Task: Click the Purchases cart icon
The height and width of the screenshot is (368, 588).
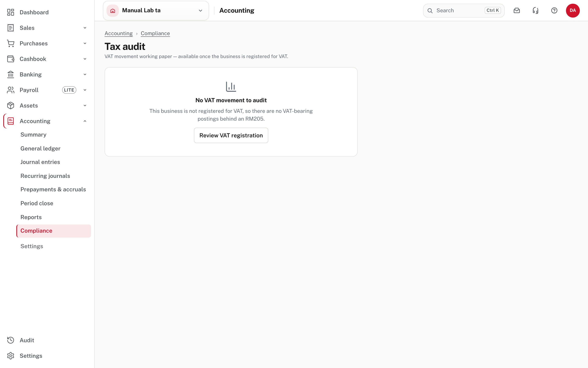Action: (10, 43)
